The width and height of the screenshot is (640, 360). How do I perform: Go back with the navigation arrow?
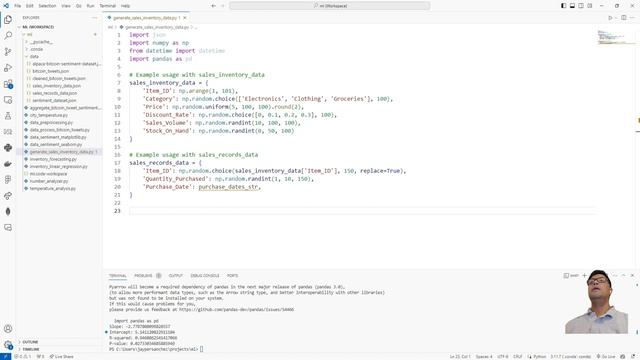pos(213,6)
